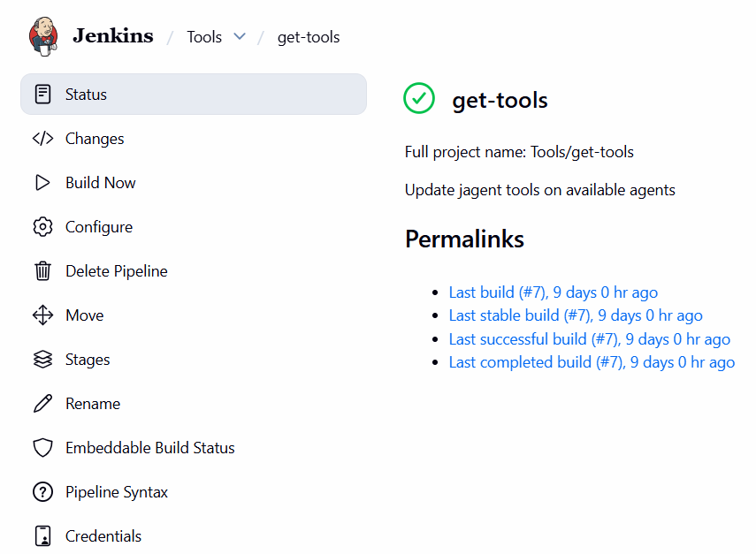Open the Last stable build (#7) link

575,315
